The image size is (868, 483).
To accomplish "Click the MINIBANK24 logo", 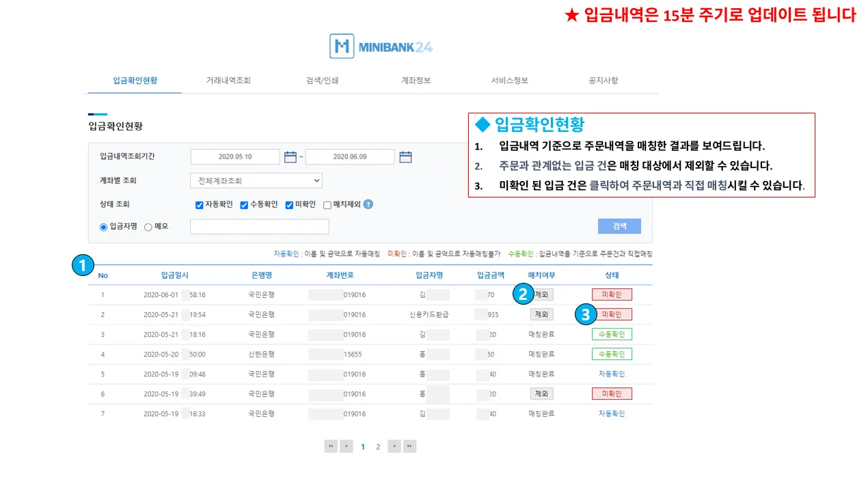I will click(x=381, y=46).
